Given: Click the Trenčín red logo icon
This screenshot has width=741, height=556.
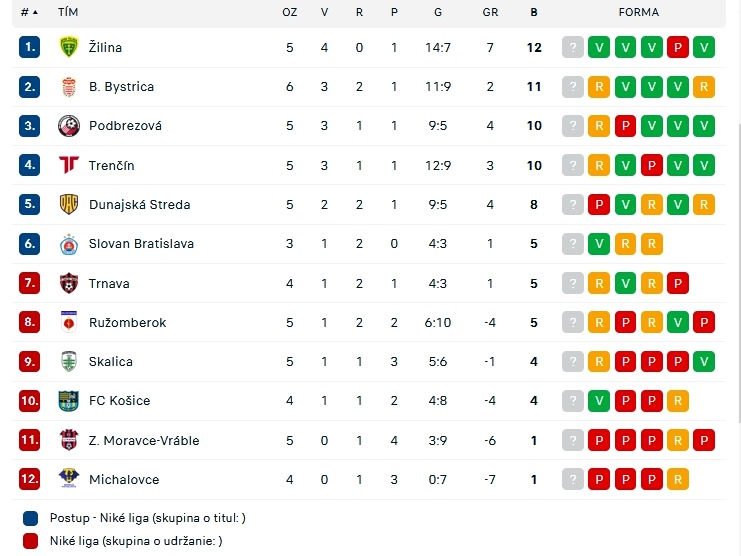Looking at the screenshot, I should pos(69,165).
